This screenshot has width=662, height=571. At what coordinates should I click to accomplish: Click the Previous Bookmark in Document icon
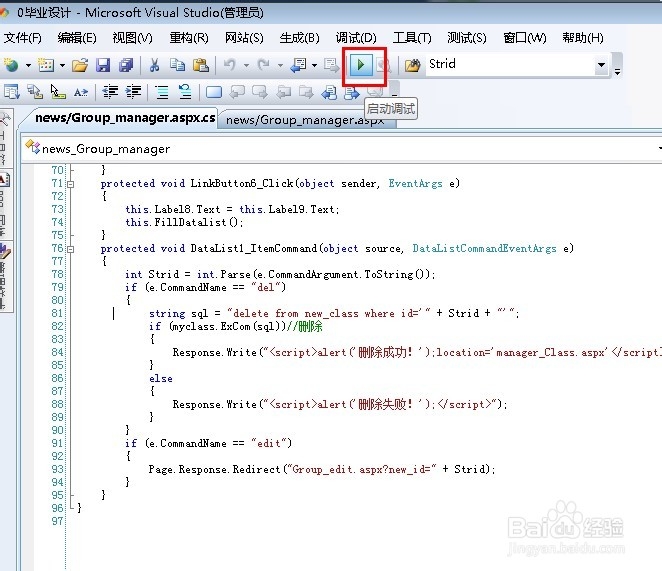click(x=329, y=91)
